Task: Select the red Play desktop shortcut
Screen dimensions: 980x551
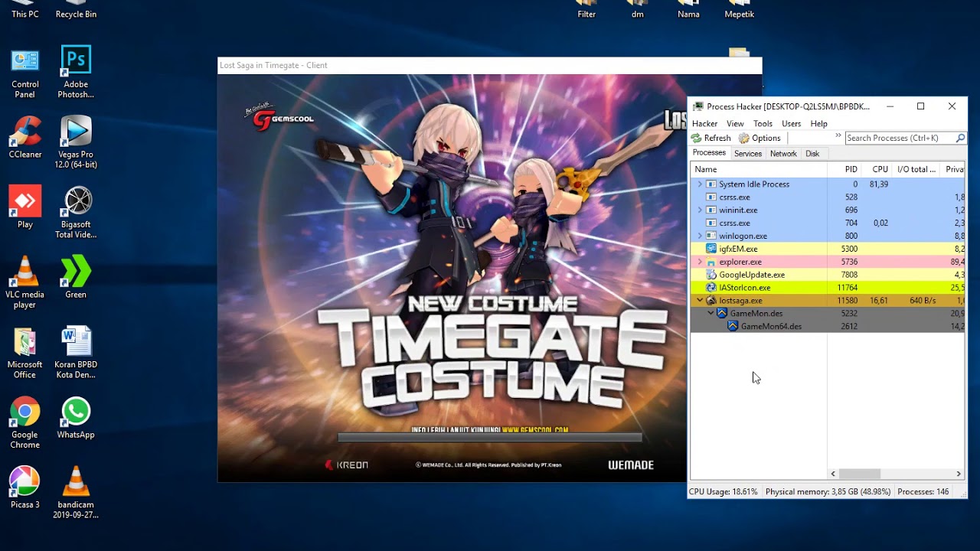Action: click(x=24, y=207)
